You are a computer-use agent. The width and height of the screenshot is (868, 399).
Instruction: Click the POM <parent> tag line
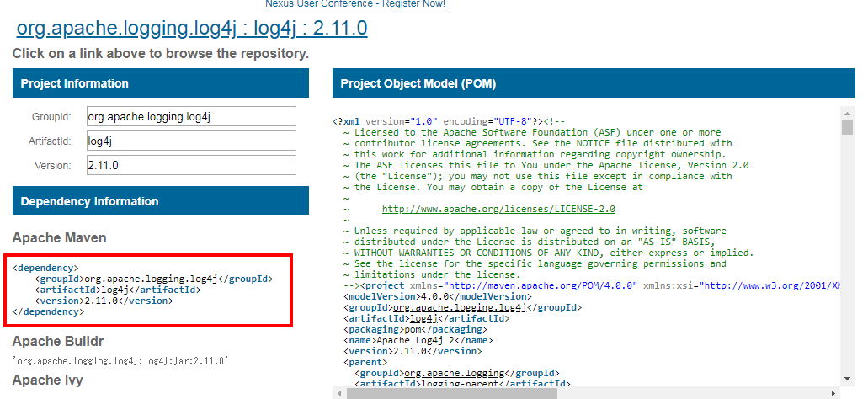point(365,363)
